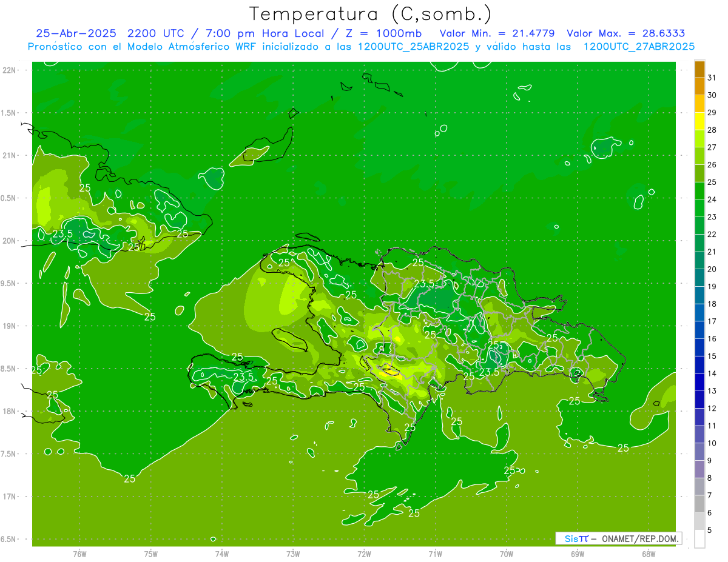Click the purple legend swatch between 9 and 10
Screen dimensions: 728x562
point(699,452)
